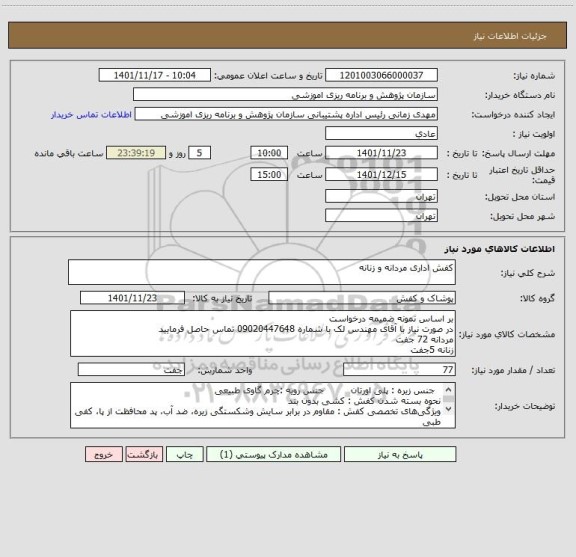Viewport: 576px width, 557px height.
Task: Click the 'تاریخ نیاز به کالا' date 1401/11/23
Action: (132, 298)
